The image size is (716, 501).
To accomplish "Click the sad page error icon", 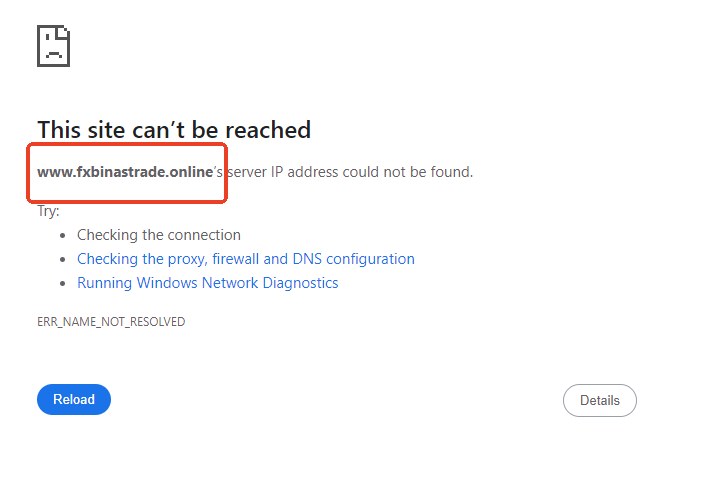I will click(53, 46).
